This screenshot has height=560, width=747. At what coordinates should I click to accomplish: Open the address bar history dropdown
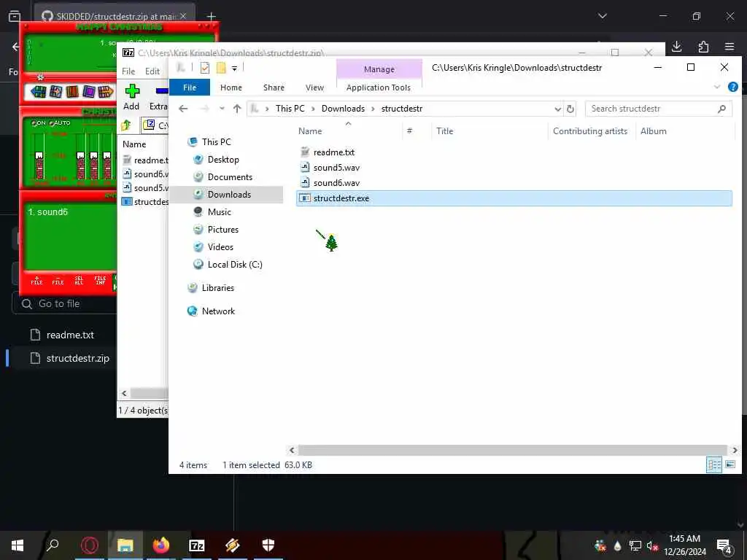[x=557, y=109]
